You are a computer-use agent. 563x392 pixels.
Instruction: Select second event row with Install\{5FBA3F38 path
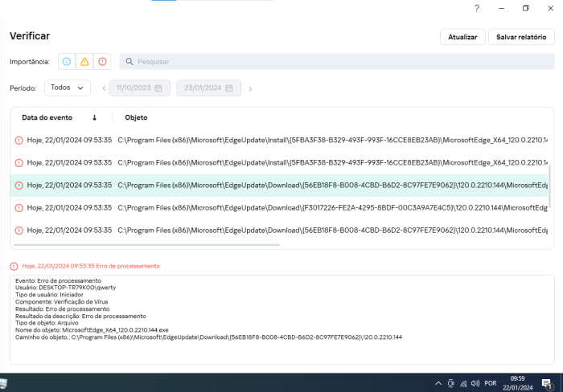[278, 163]
